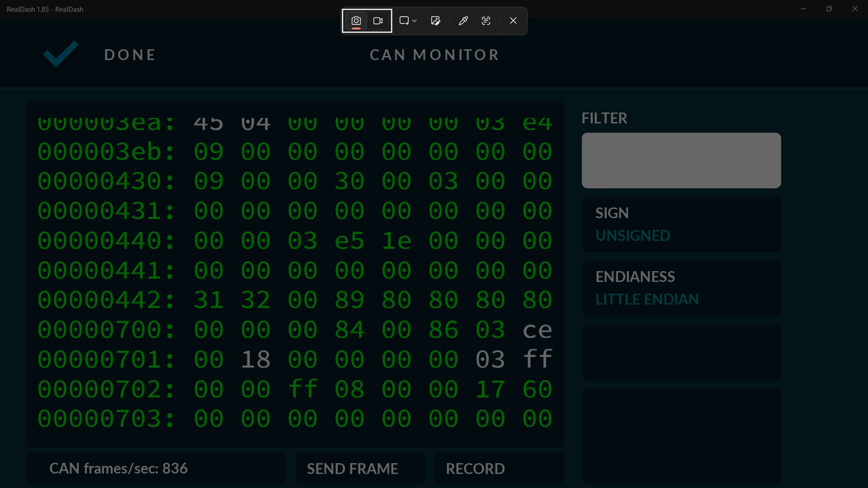Close the snipping toolbar overlay
The height and width of the screenshot is (488, 868).
[513, 21]
